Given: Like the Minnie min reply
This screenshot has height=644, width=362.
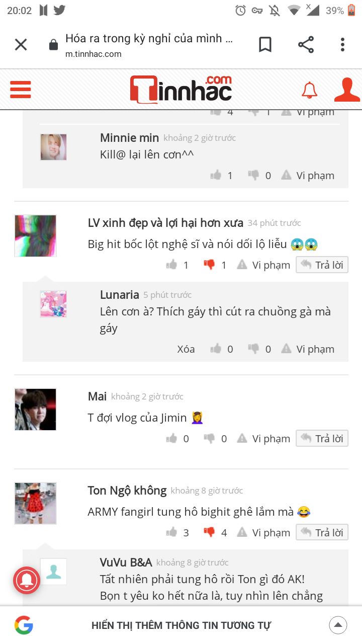Looking at the screenshot, I should click(216, 175).
